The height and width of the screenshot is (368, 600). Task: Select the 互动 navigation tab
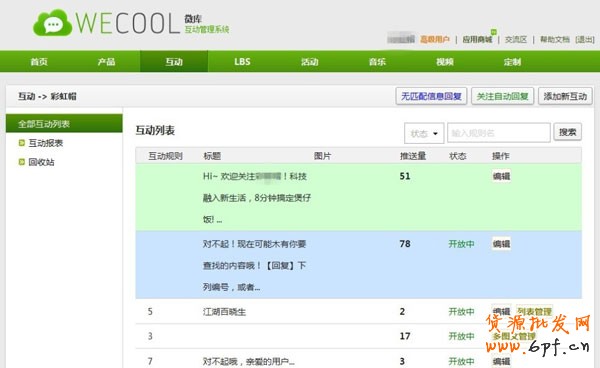coord(174,62)
